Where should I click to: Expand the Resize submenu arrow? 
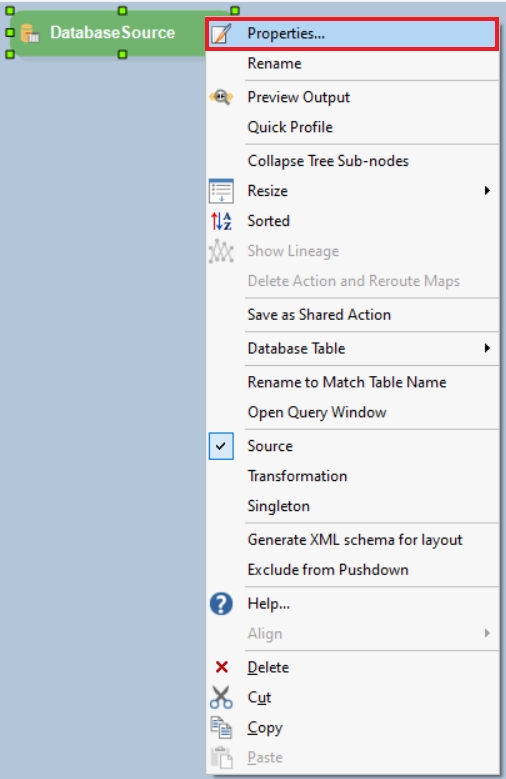point(487,191)
